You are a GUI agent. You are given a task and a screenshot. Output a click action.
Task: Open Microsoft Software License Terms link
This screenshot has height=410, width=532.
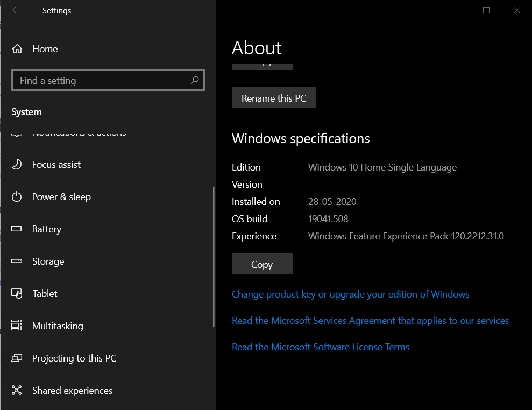[x=320, y=347]
